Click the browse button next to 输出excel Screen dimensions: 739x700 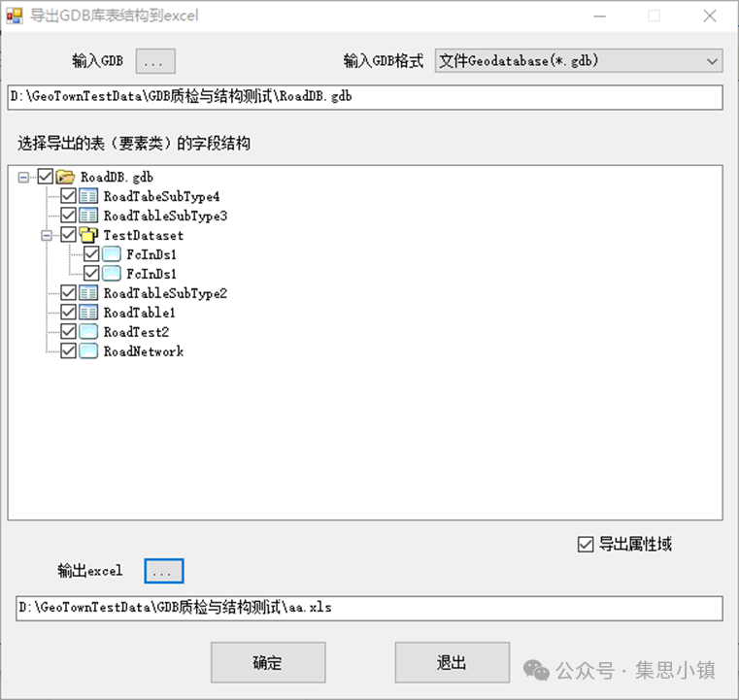pyautogui.click(x=164, y=572)
